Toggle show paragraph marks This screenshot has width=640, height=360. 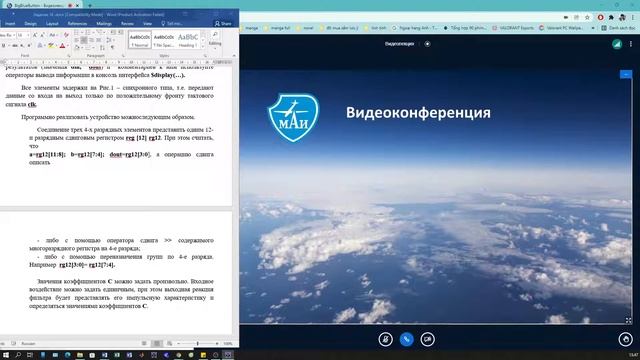pyautogui.click(x=112, y=47)
